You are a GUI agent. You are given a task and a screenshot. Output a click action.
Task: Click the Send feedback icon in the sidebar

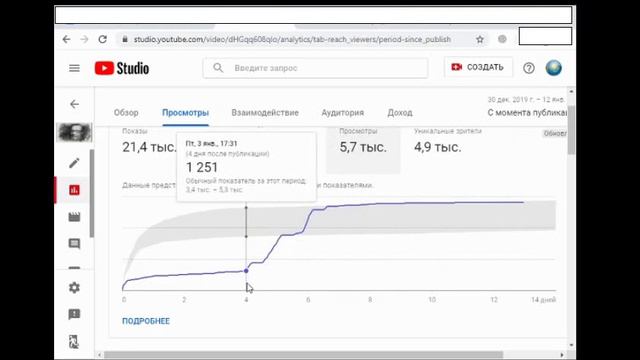[74, 314]
